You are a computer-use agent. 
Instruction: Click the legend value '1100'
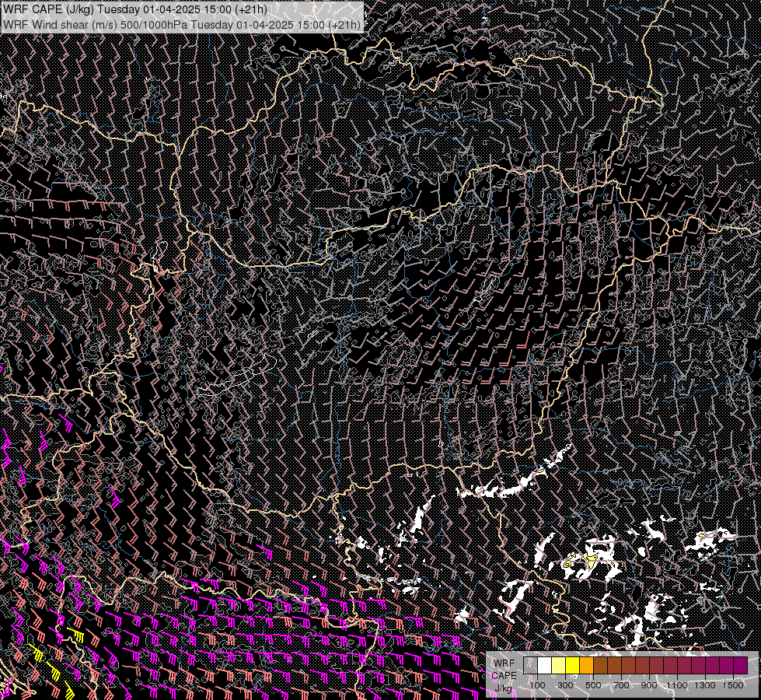pyautogui.click(x=677, y=685)
